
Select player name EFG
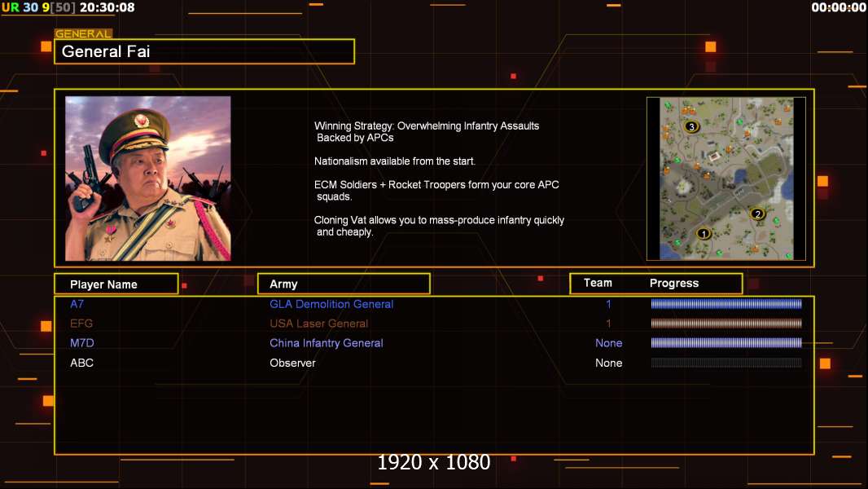pos(81,324)
